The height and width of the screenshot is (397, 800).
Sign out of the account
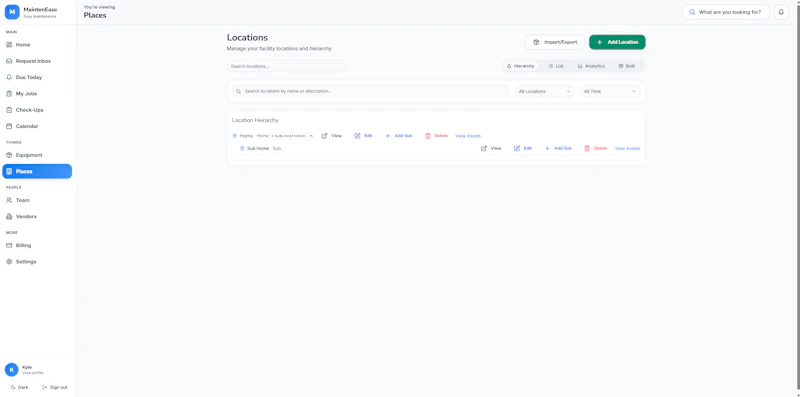(x=55, y=387)
